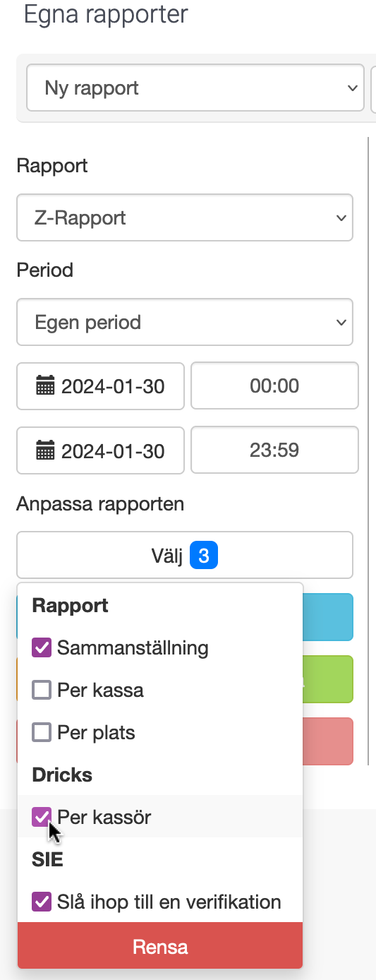Click the end date calendar icon
The image size is (376, 980).
45,450
